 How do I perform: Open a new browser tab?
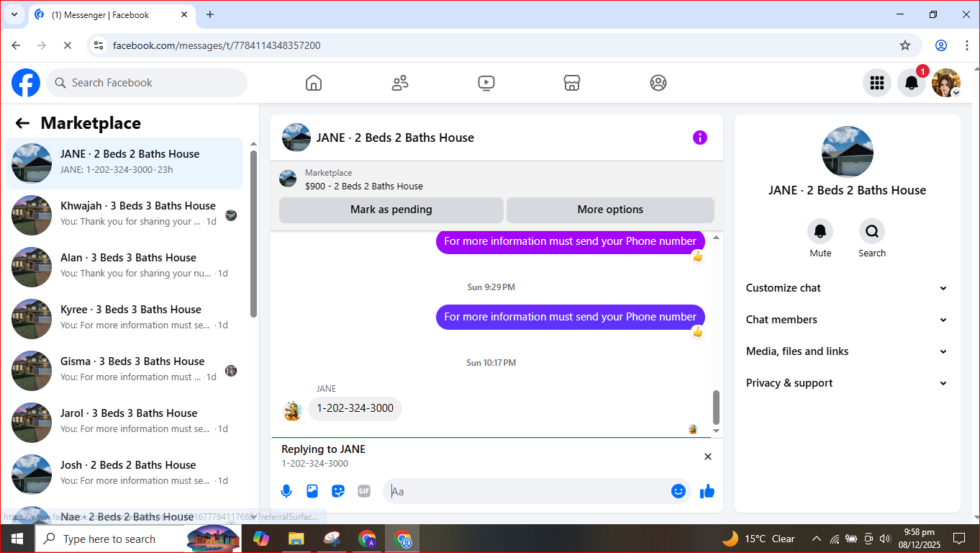tap(210, 14)
